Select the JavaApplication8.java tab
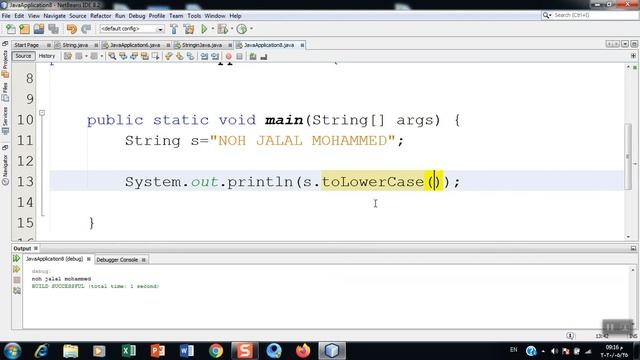The width and height of the screenshot is (640, 360). point(269,45)
